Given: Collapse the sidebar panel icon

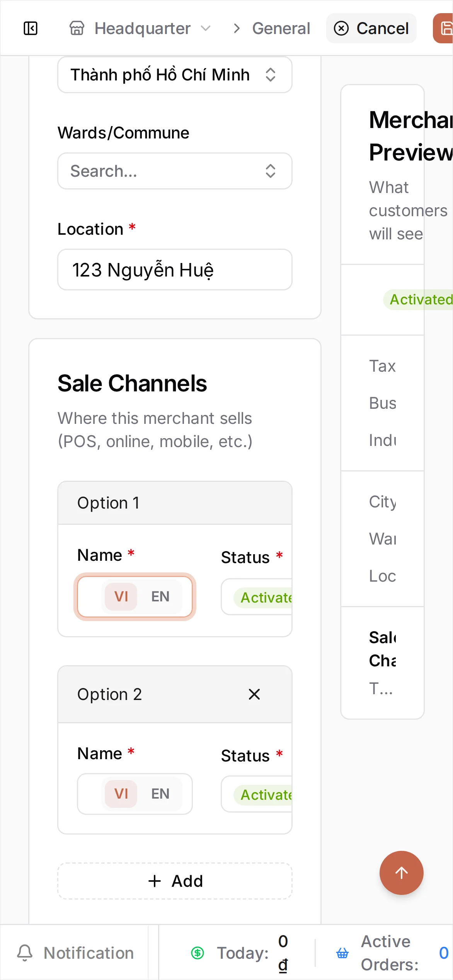Looking at the screenshot, I should pos(31,28).
